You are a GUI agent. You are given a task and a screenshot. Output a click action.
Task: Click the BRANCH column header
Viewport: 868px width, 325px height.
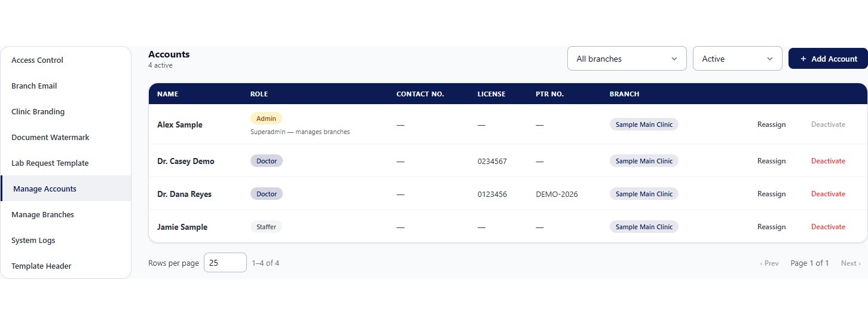(624, 94)
